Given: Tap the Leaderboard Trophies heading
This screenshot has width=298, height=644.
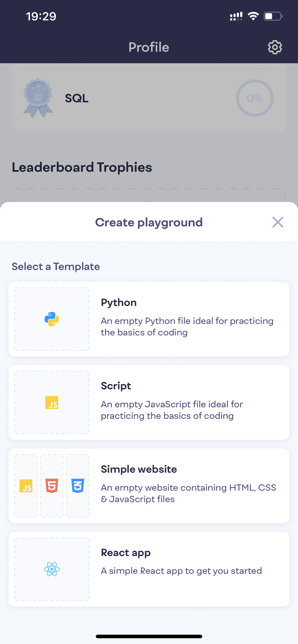Looking at the screenshot, I should (82, 167).
